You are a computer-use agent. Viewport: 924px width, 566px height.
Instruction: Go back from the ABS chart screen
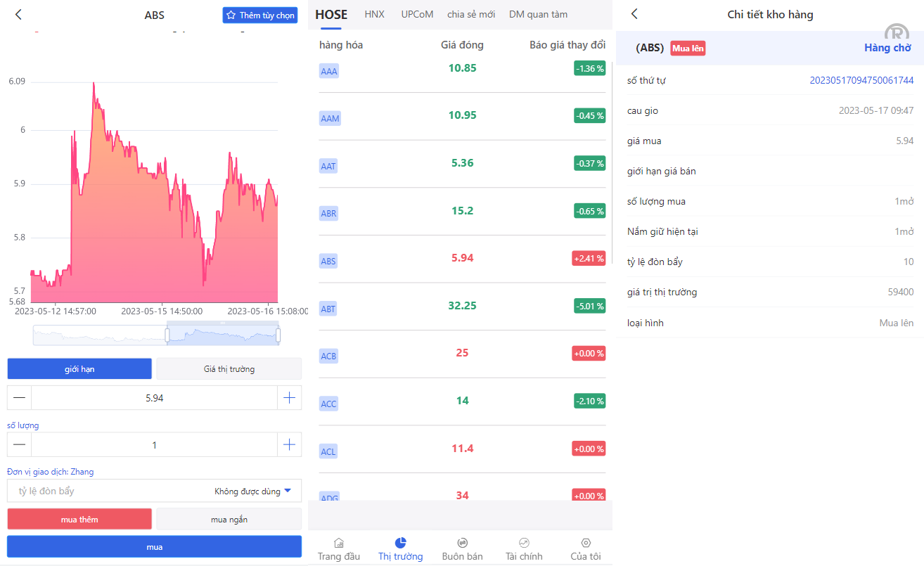18,15
